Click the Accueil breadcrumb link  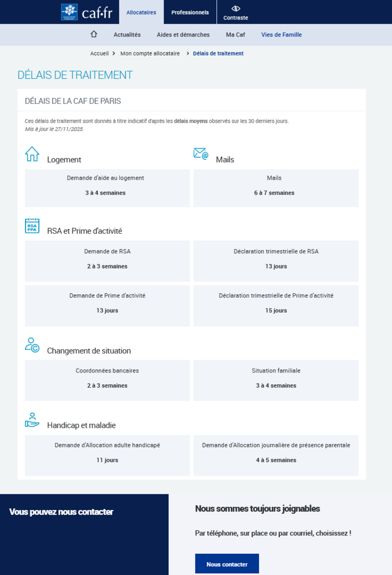pyautogui.click(x=99, y=54)
